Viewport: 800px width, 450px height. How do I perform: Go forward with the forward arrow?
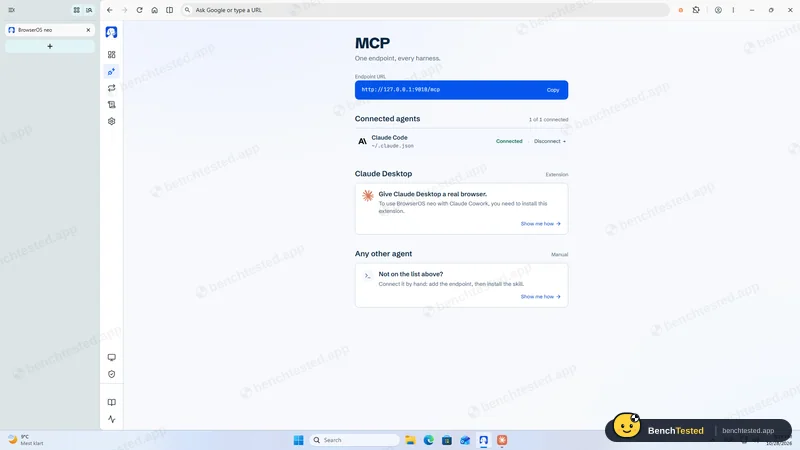point(124,10)
